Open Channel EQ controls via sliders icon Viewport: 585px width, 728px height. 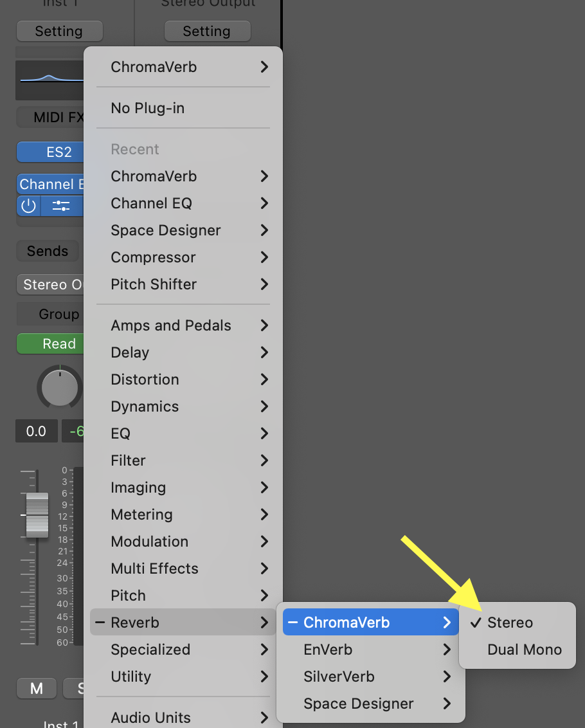tap(61, 206)
